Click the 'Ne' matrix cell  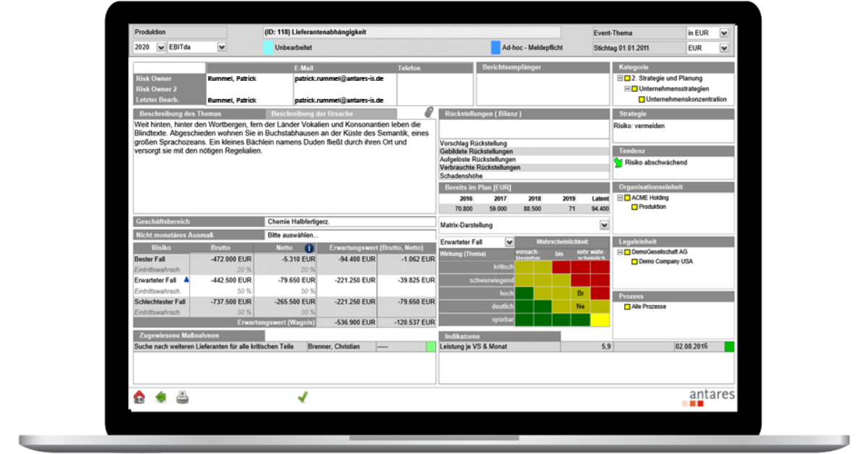[580, 306]
